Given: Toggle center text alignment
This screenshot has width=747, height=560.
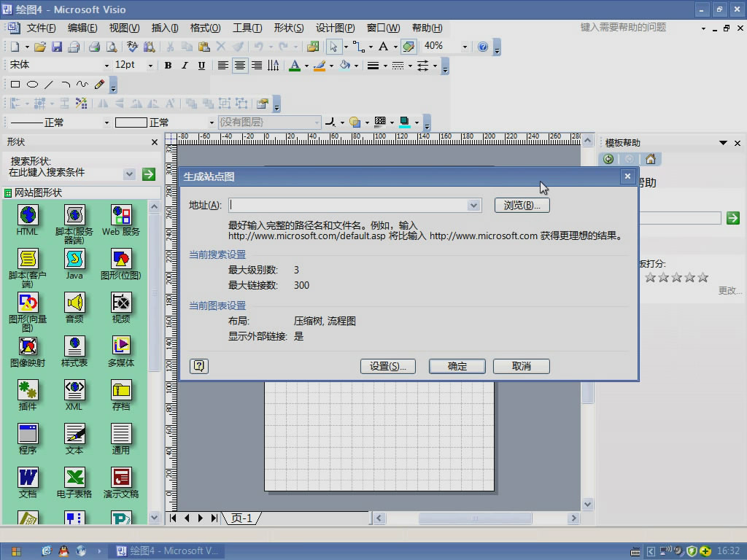Looking at the screenshot, I should (239, 66).
